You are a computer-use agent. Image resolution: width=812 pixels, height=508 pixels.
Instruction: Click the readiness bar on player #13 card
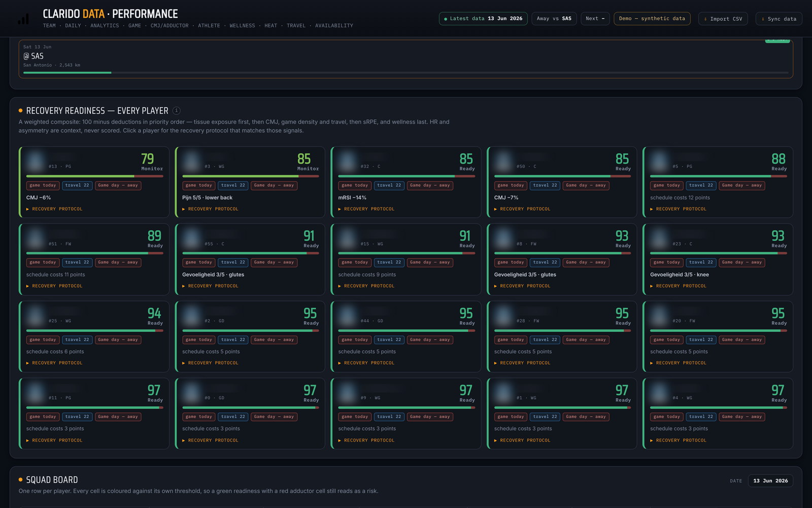(94, 176)
